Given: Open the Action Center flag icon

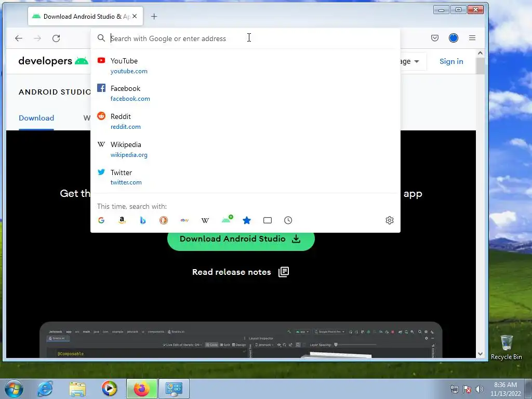Looking at the screenshot, I should click(x=467, y=389).
